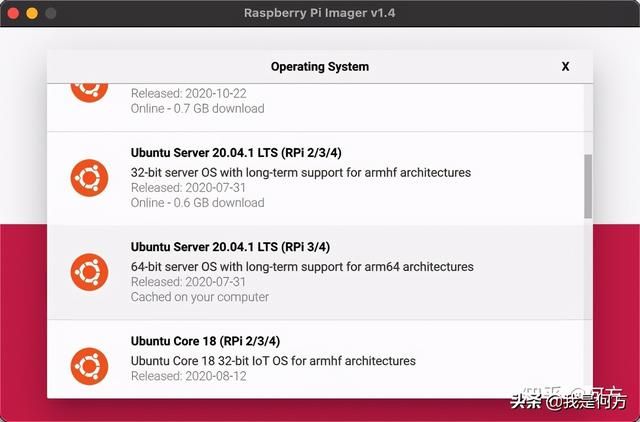
Task: Click the Online - 0.6 GB download line
Action: [198, 203]
